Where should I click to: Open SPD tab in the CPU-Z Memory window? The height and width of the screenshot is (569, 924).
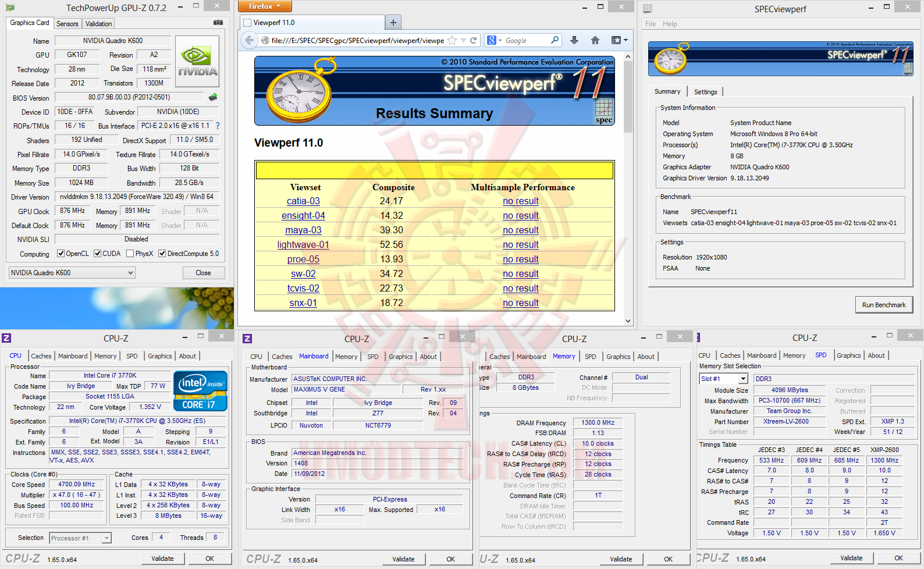591,357
